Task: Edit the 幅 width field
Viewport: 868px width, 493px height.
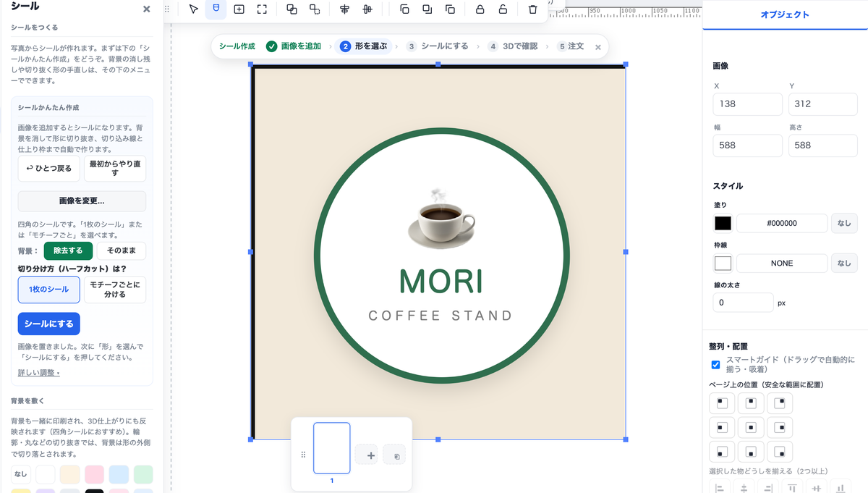Action: coord(748,145)
